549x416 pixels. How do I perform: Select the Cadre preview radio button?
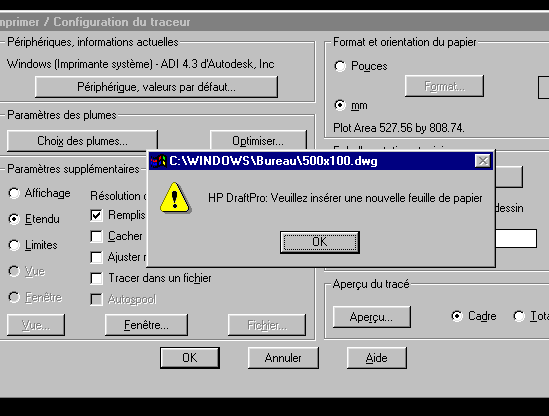457,316
